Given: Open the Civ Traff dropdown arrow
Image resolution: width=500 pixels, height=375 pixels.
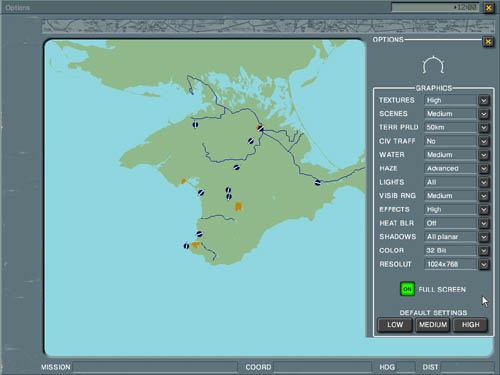Looking at the screenshot, I should click(484, 141).
